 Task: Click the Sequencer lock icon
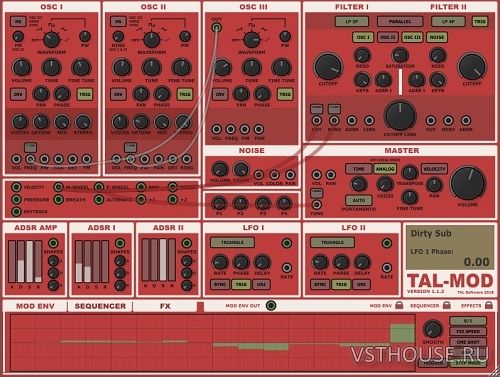tap(447, 305)
